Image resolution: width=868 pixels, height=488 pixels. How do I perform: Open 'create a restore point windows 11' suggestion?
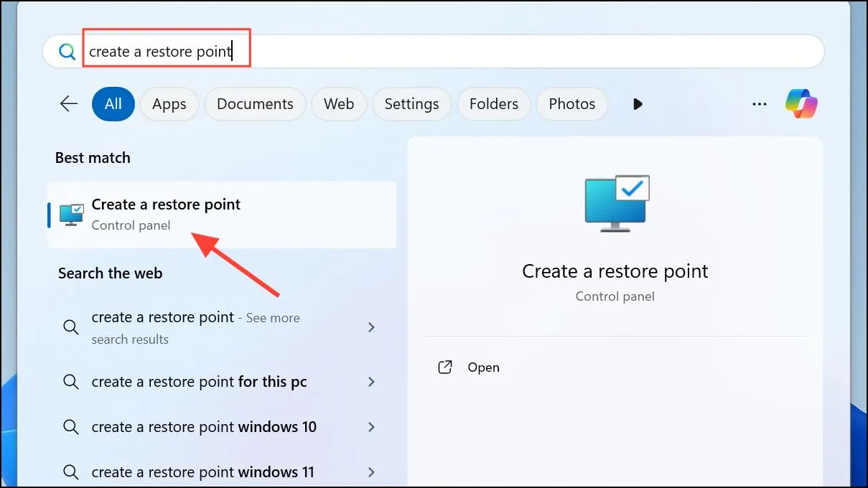click(x=221, y=472)
